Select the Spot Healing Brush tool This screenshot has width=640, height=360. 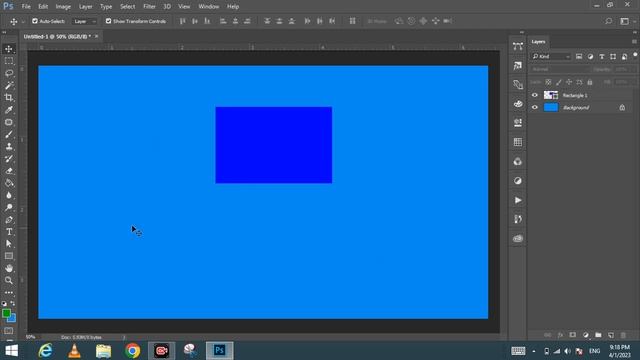[9, 122]
